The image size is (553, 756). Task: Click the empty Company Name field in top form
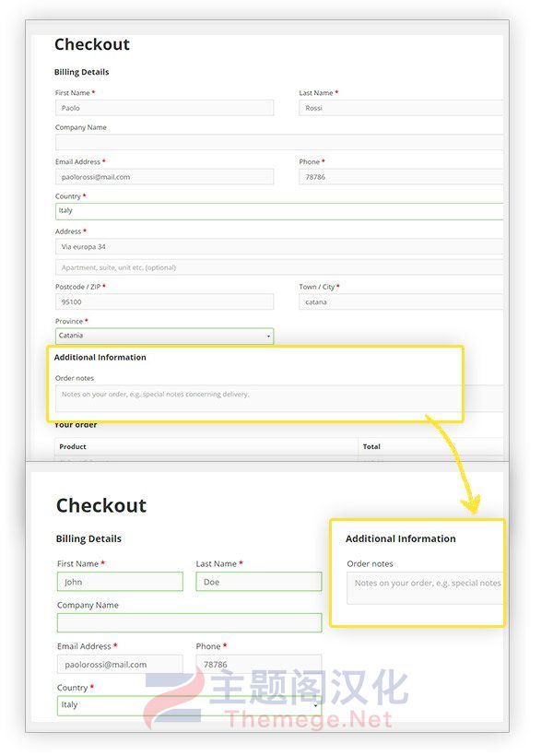(279, 142)
